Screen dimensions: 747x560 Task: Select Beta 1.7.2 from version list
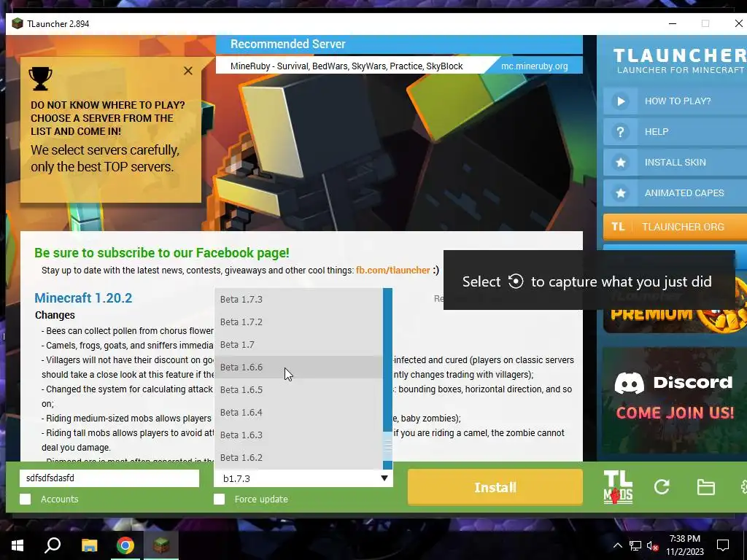pyautogui.click(x=298, y=322)
